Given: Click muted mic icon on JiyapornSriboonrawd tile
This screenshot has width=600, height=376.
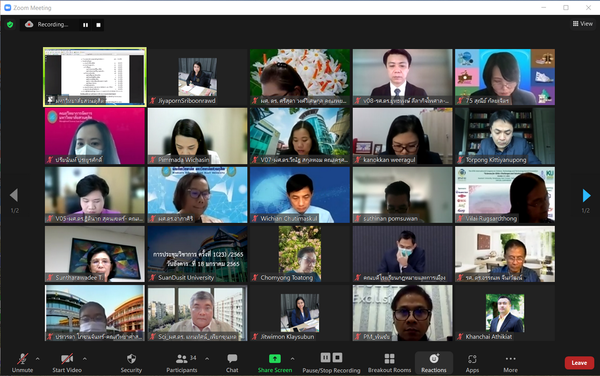Looking at the screenshot, I should click(x=153, y=101).
